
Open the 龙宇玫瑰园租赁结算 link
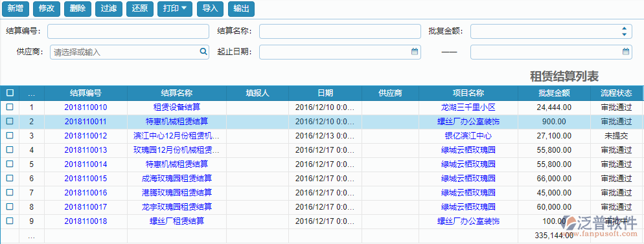click(177, 206)
